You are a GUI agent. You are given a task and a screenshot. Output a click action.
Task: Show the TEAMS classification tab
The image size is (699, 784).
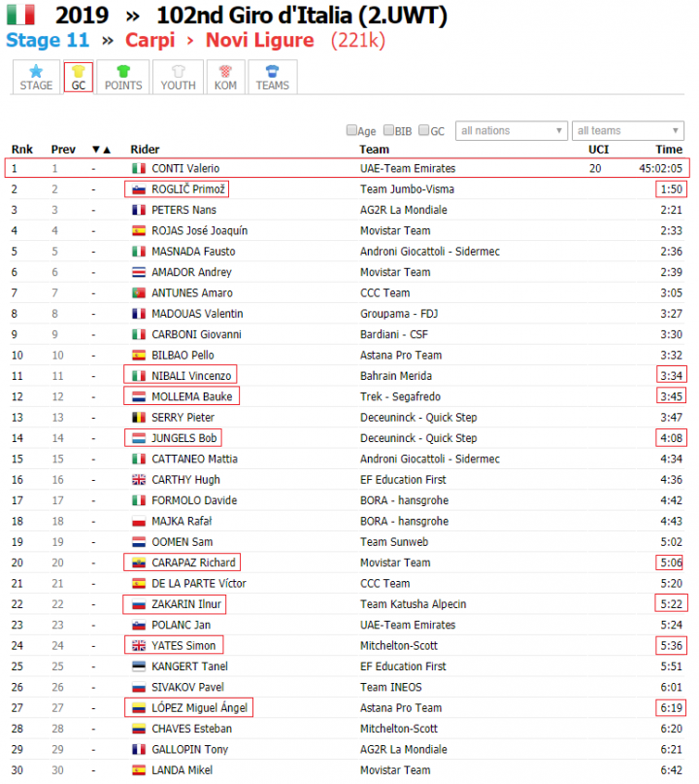[x=272, y=77]
